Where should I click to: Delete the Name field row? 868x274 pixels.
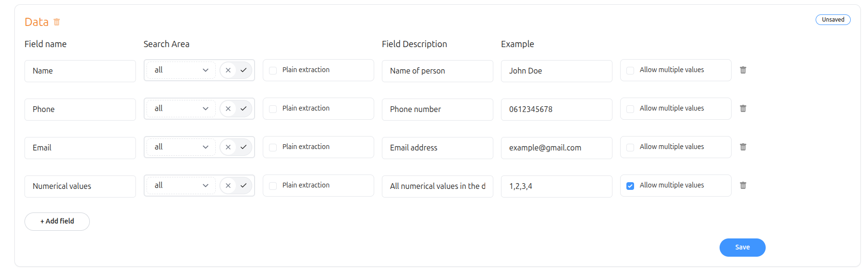(743, 70)
